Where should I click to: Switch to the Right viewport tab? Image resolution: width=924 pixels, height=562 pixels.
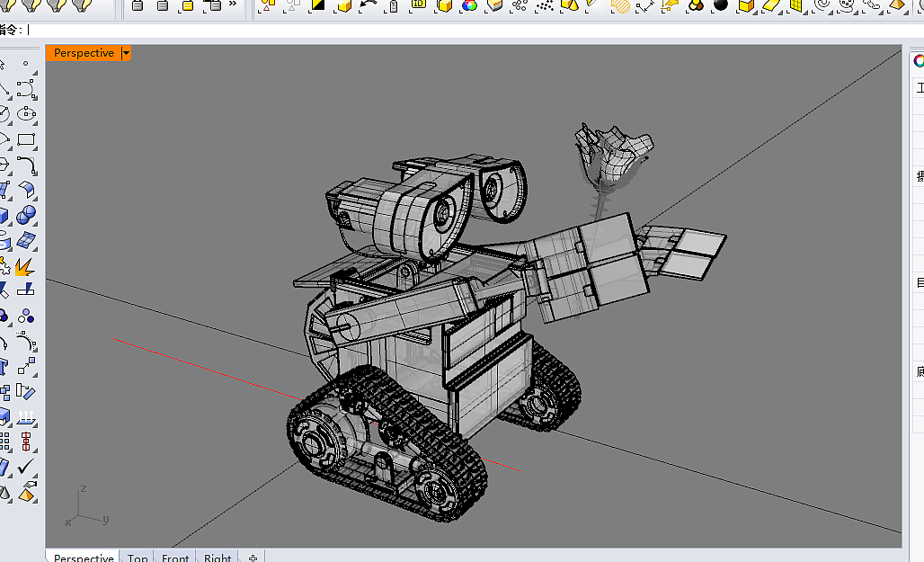218,558
